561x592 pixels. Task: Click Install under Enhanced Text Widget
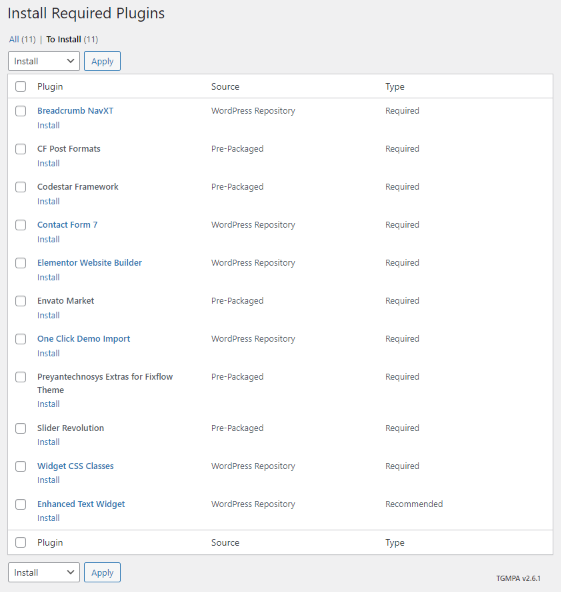click(48, 518)
